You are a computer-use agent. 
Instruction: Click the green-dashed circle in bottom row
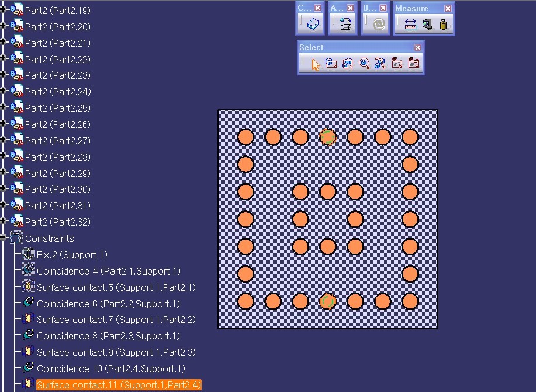(328, 301)
